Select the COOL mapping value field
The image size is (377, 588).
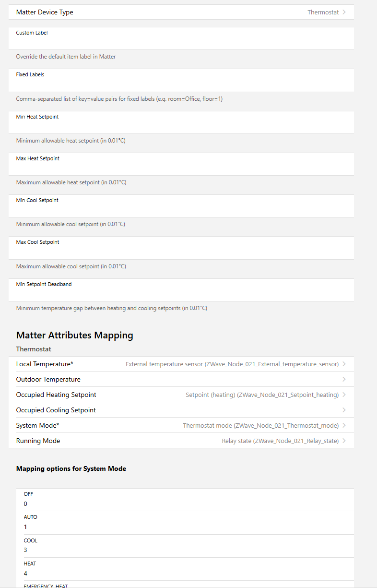point(187,550)
